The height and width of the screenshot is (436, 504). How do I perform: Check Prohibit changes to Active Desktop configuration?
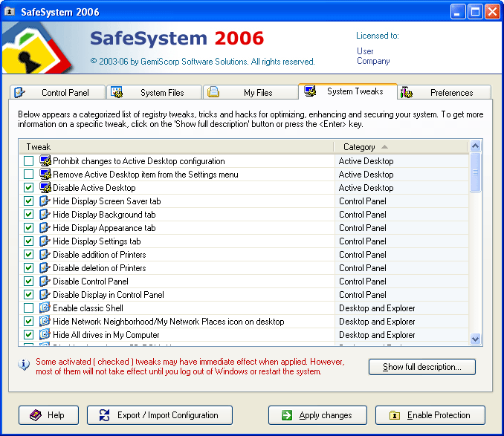28,161
